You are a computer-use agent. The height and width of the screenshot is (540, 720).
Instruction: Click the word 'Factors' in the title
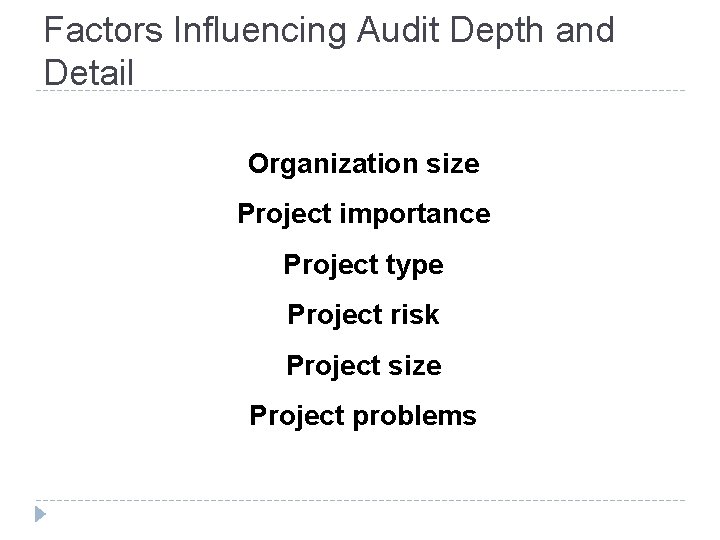pyautogui.click(x=103, y=30)
